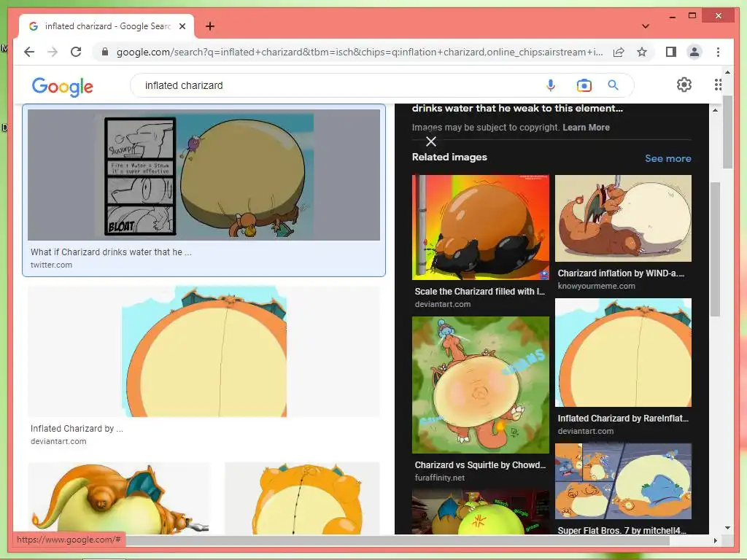Screen dimensions: 747x560
Task: Search by image camera icon
Action: pos(584,85)
